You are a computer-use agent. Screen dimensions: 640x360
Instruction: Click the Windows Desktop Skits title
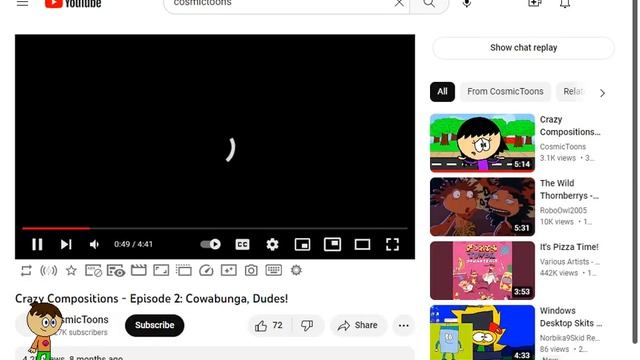click(571, 317)
